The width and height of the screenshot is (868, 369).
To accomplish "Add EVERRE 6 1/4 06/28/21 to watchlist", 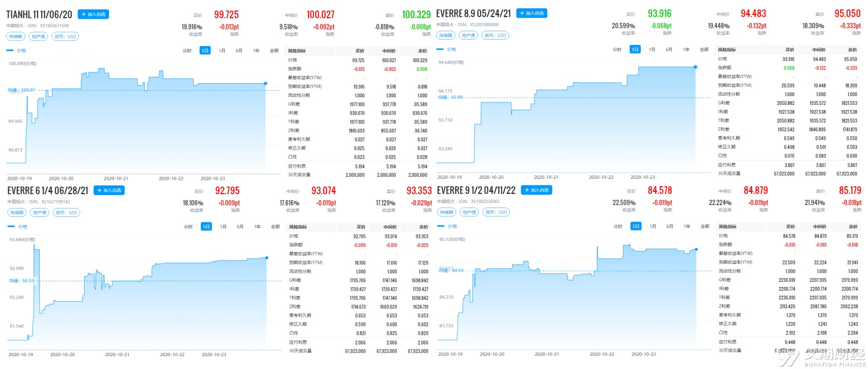I will (x=109, y=190).
